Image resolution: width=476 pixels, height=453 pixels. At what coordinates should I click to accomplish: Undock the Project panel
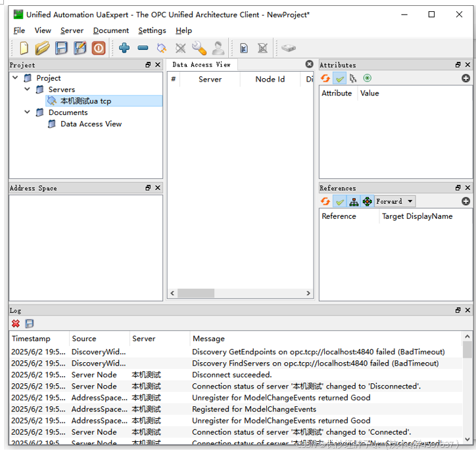(148, 64)
